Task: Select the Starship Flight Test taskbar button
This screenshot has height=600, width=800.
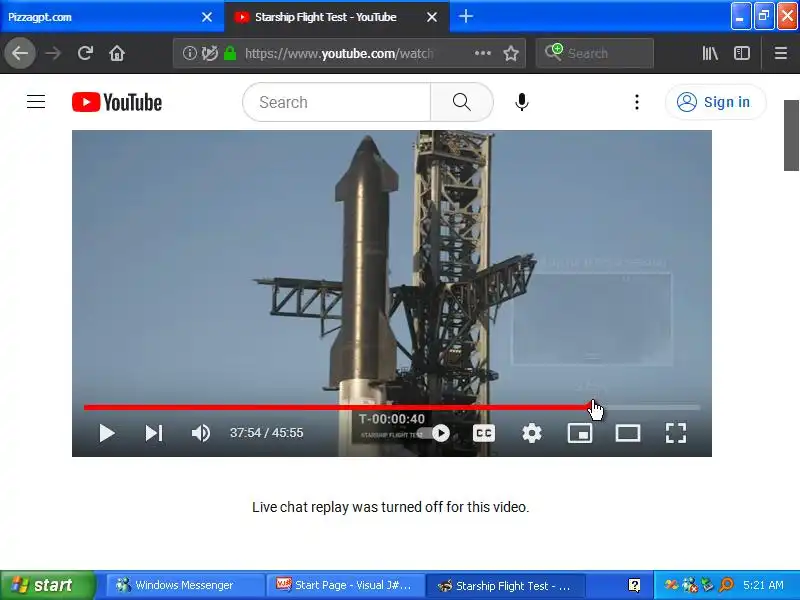Action: coord(505,585)
